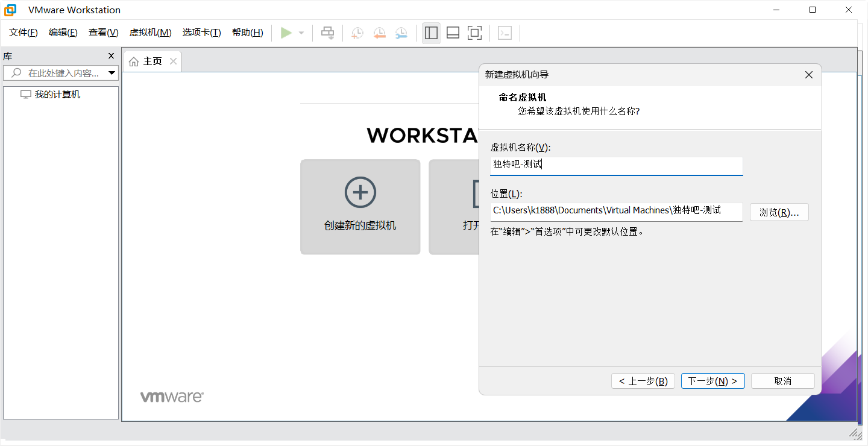The image size is (868, 446).
Task: Toggle the thumbnail bar view icon
Action: tap(453, 33)
